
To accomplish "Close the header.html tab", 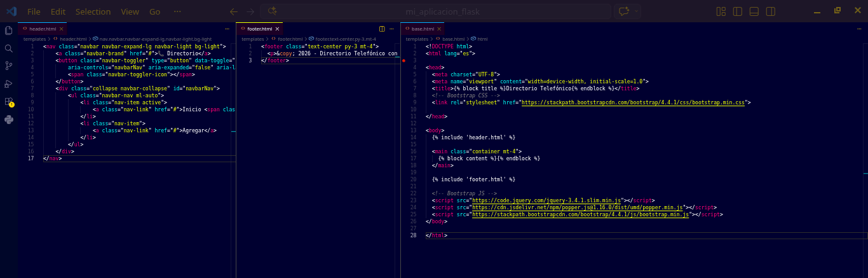I will (x=62, y=29).
